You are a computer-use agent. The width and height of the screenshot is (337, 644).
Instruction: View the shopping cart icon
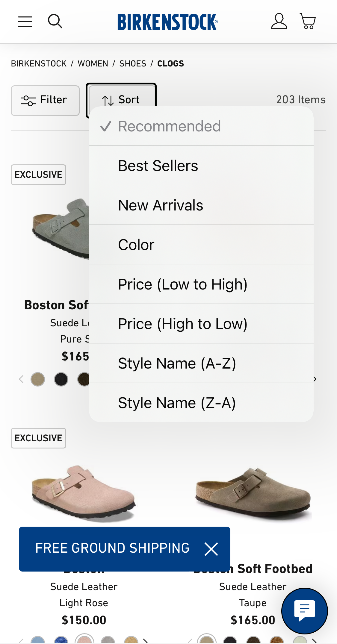307,21
